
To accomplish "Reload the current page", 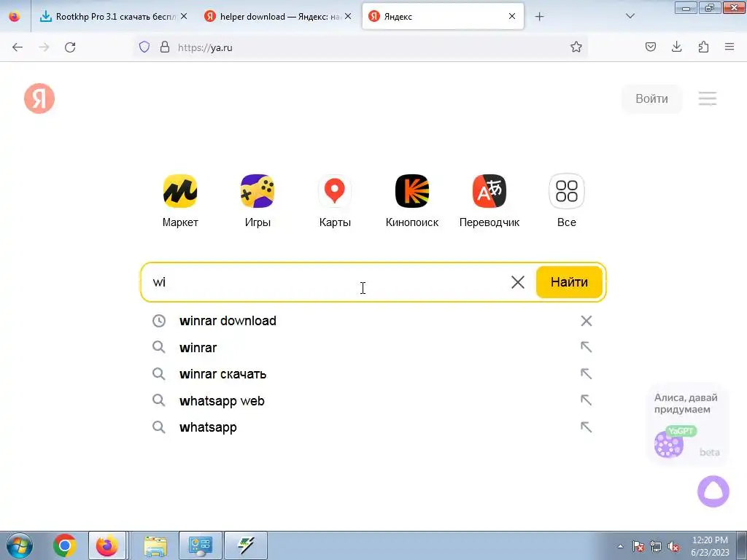I will (70, 47).
